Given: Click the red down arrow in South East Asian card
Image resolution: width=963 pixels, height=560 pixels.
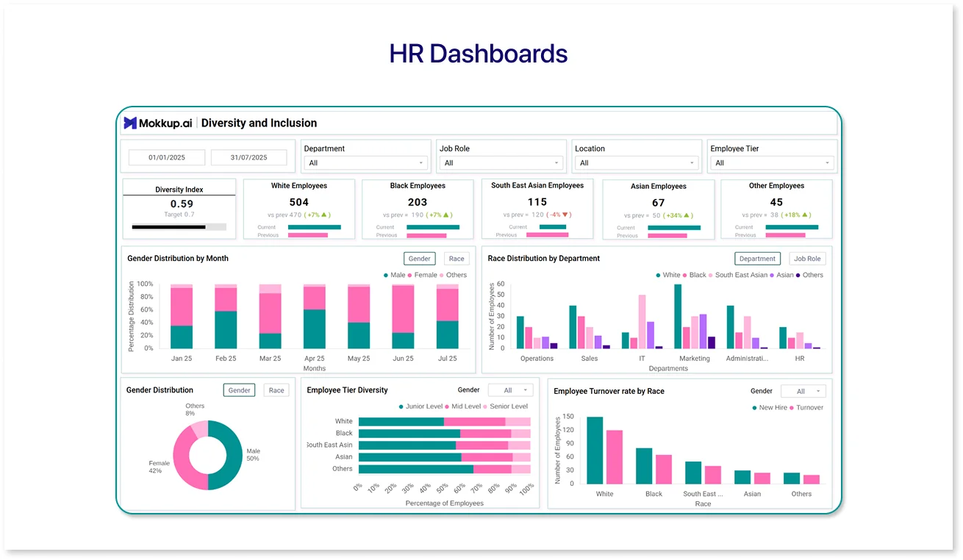Looking at the screenshot, I should [x=565, y=215].
